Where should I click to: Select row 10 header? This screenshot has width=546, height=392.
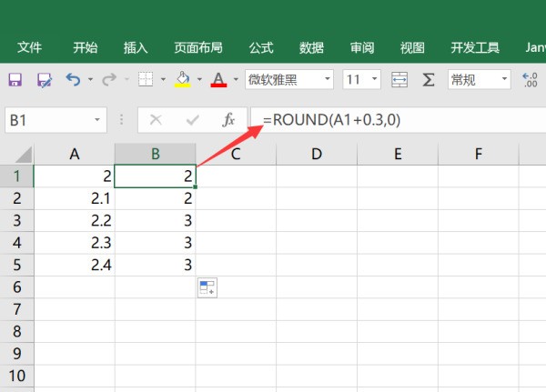point(16,376)
